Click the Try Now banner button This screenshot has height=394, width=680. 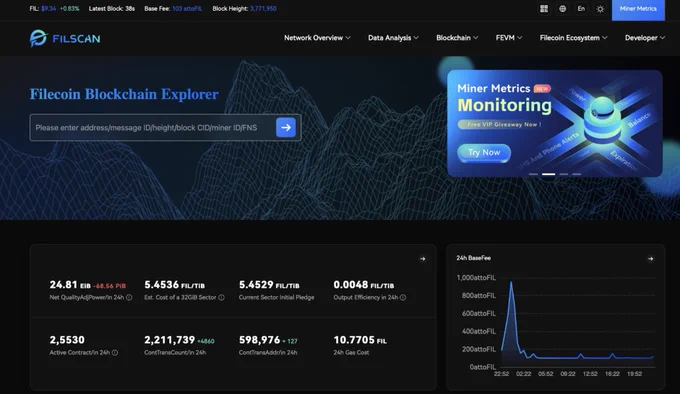pyautogui.click(x=484, y=153)
